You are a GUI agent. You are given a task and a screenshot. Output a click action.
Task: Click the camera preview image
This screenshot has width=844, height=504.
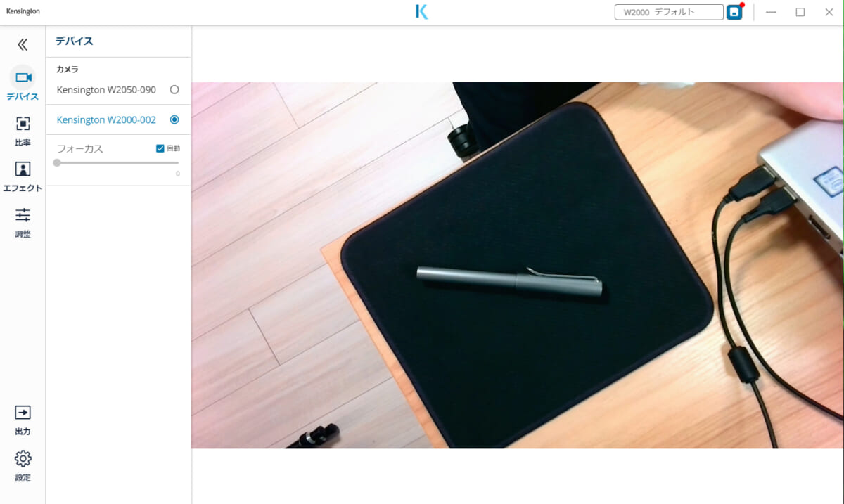pos(517,265)
